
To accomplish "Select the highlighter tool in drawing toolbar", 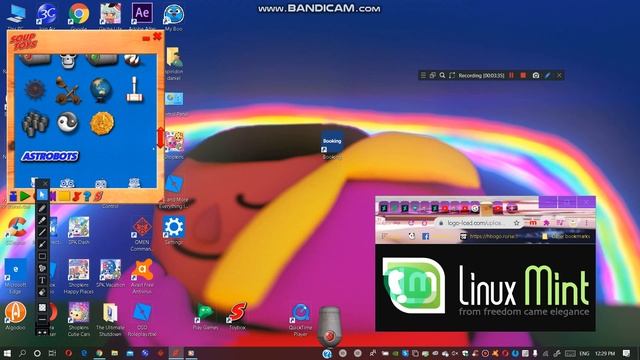I will 42,220.
